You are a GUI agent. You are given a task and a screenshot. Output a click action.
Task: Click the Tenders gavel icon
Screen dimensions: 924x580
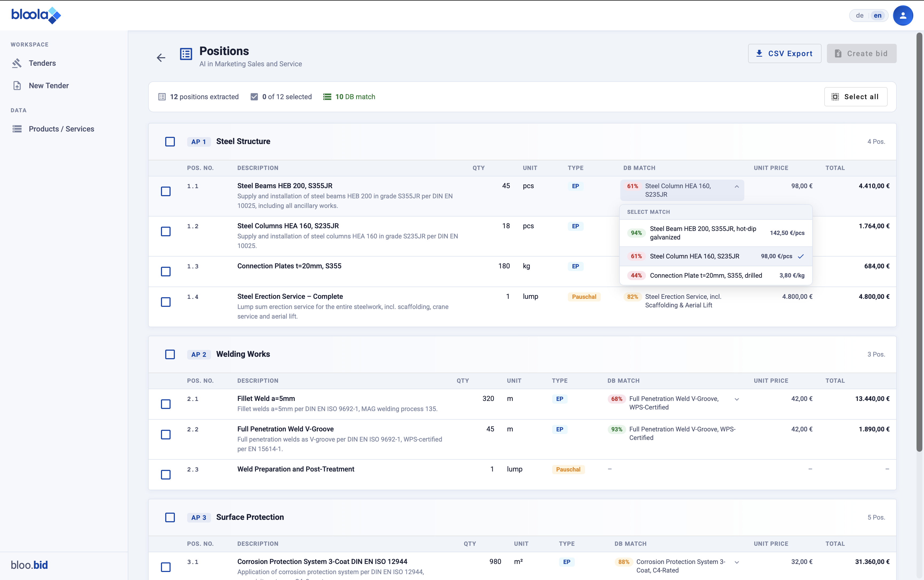click(x=17, y=63)
